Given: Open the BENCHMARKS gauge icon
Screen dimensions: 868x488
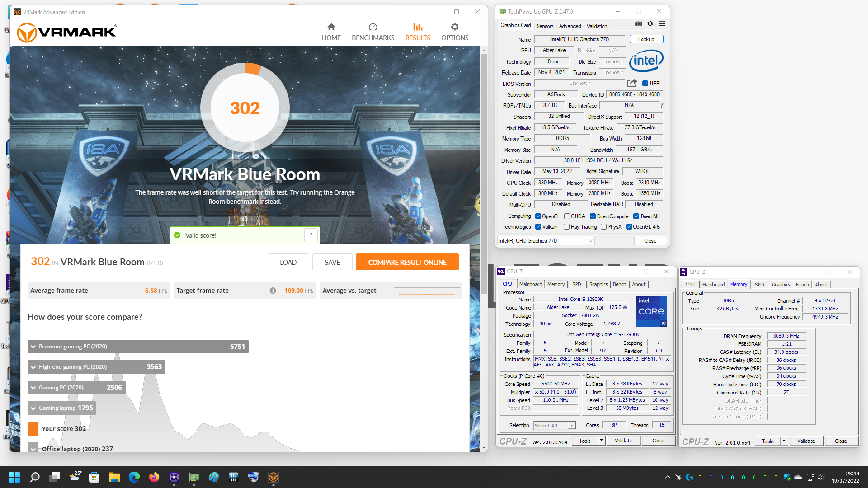Looking at the screenshot, I should coord(373,27).
